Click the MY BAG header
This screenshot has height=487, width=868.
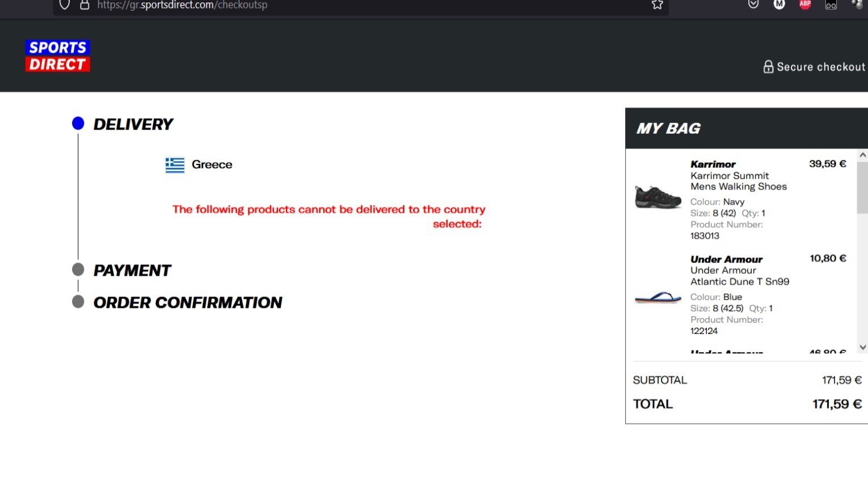[x=668, y=129]
